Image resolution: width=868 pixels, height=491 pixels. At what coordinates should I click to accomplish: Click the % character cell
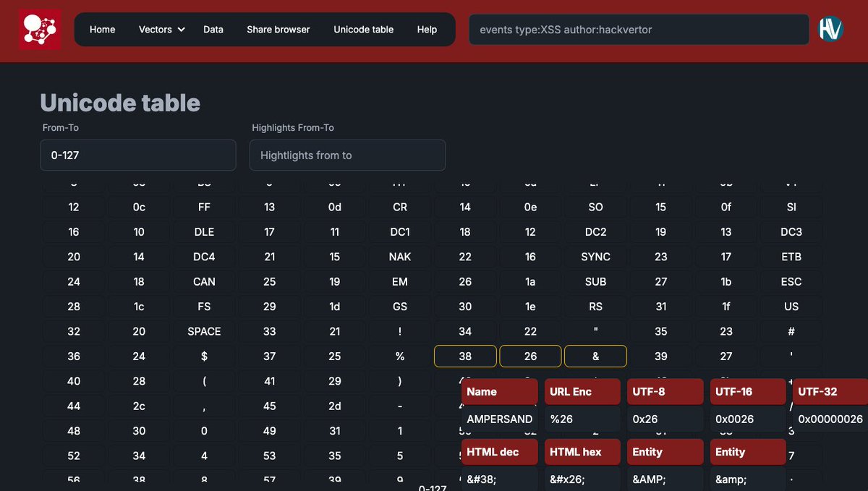pos(400,356)
